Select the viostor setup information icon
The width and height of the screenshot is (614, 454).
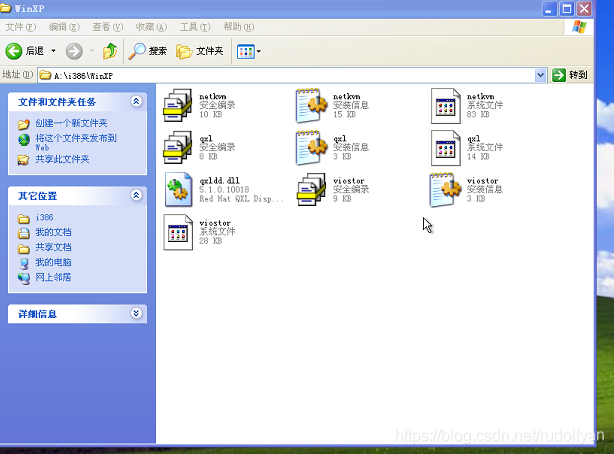[445, 190]
